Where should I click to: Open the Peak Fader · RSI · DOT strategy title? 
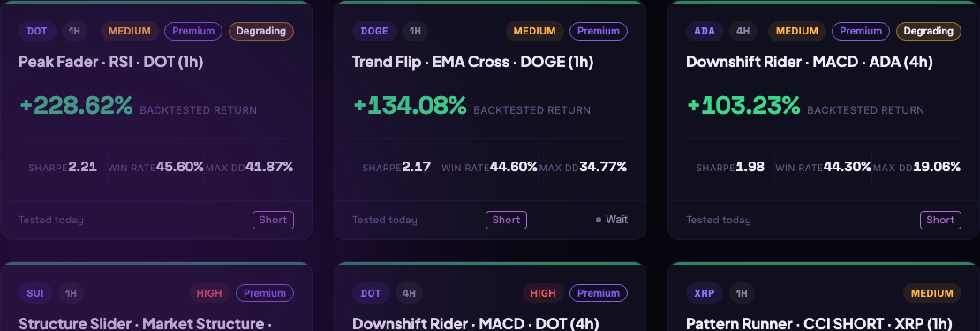[110, 62]
